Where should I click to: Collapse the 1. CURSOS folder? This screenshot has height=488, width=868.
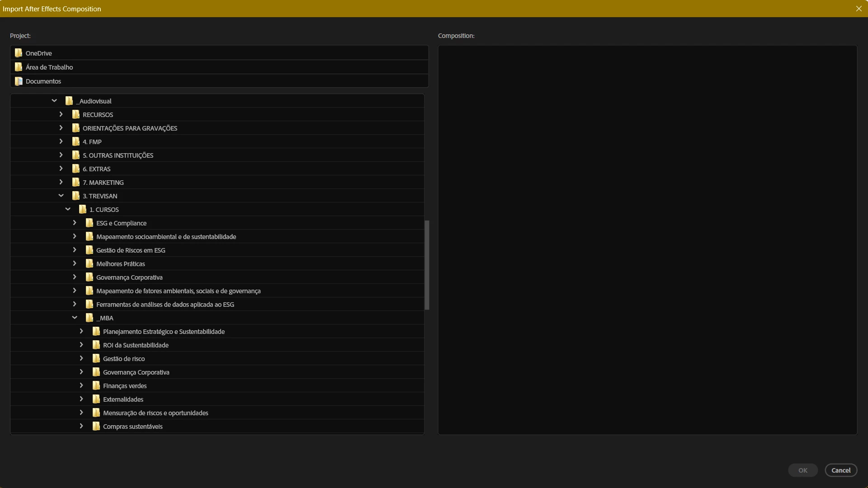pyautogui.click(x=68, y=209)
